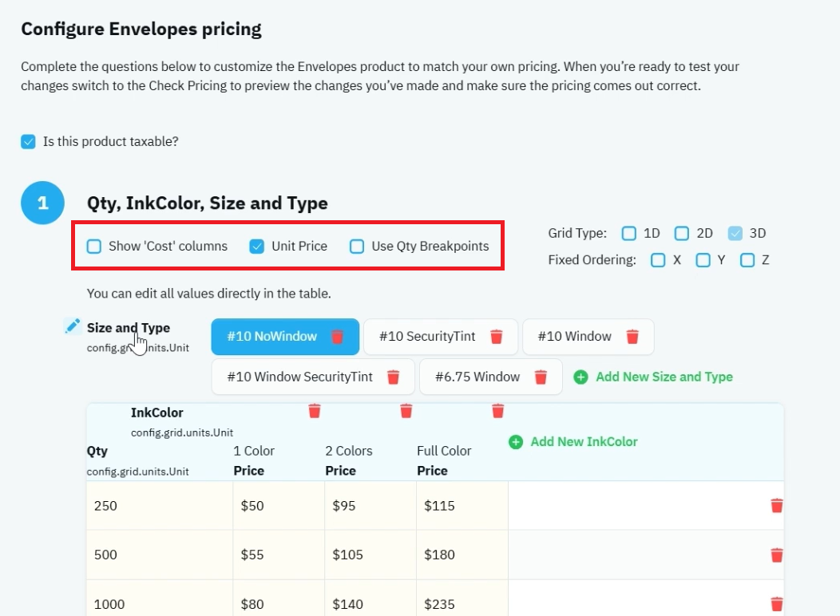Edit the $115 Full Color price
840x616 pixels.
pyautogui.click(x=462, y=506)
